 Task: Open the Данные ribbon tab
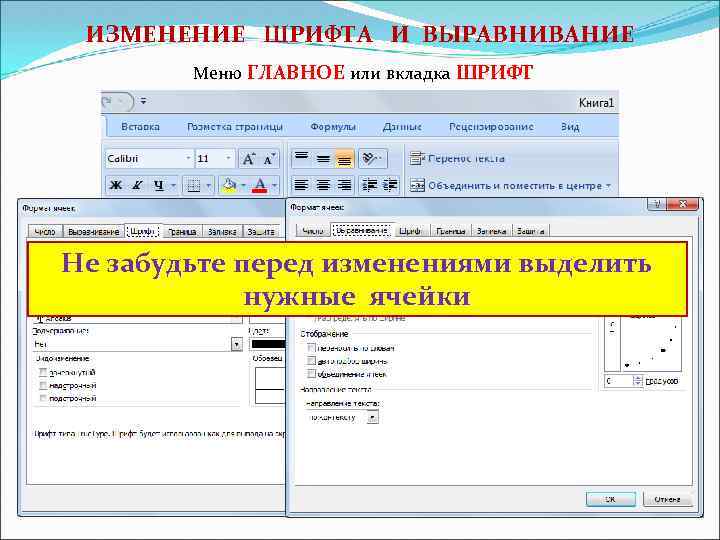(x=402, y=127)
